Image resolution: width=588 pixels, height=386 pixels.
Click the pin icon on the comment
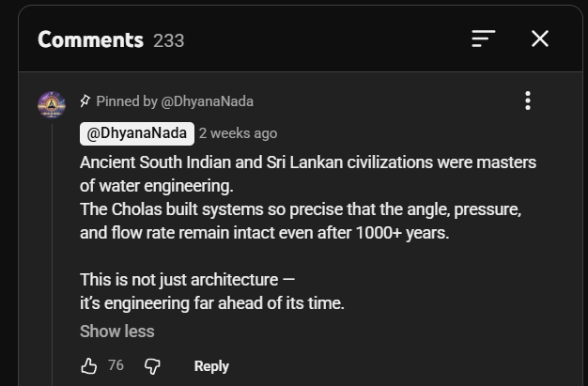pos(85,101)
